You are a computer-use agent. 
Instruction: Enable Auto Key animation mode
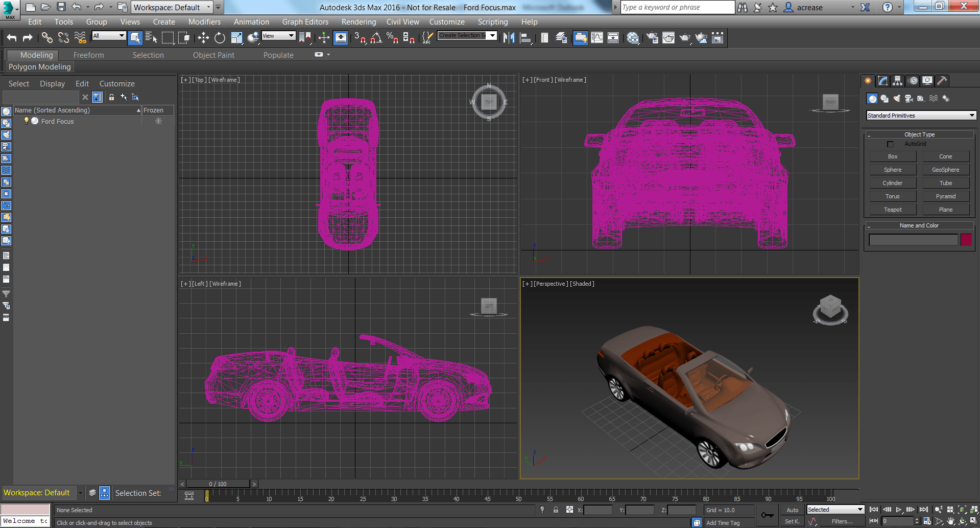point(792,510)
